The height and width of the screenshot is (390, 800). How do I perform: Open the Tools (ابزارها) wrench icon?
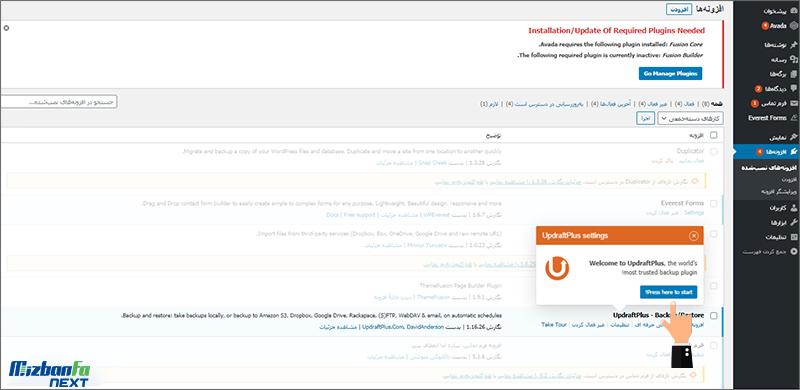point(793,223)
